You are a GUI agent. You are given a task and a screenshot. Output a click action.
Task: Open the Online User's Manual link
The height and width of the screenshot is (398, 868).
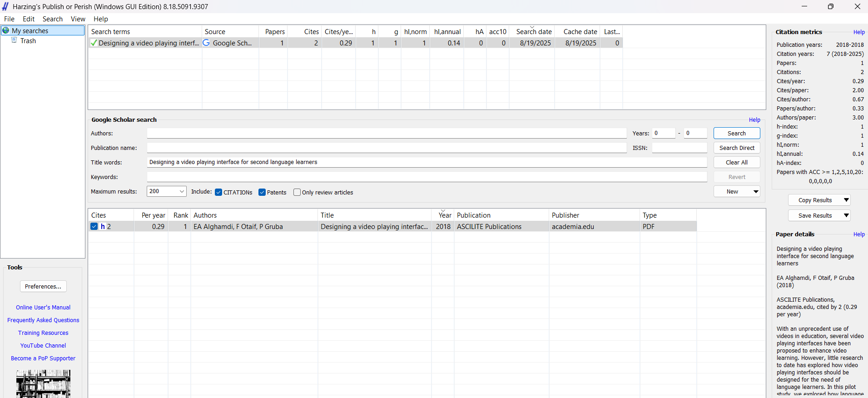pos(43,308)
